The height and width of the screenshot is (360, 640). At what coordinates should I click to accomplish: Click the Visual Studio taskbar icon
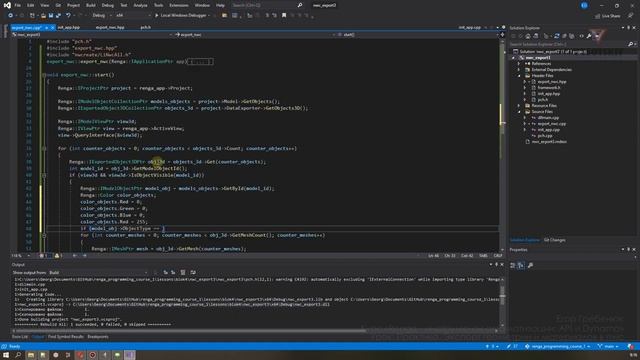tap(130, 355)
